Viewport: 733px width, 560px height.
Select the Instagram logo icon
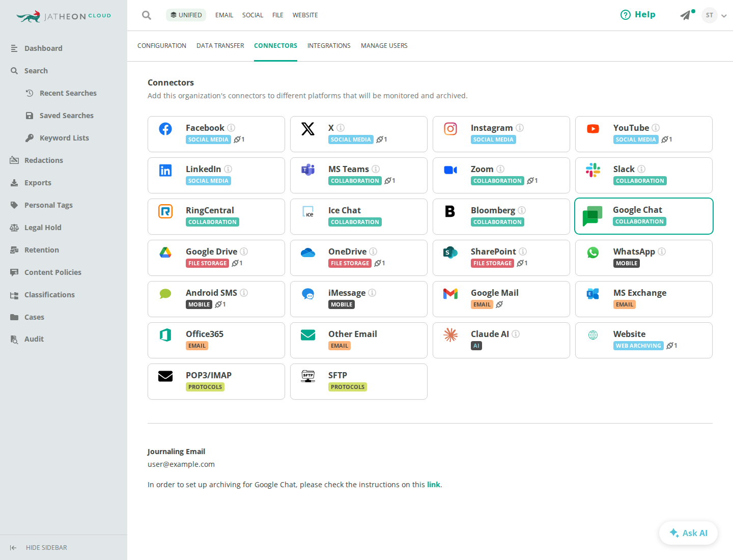450,129
